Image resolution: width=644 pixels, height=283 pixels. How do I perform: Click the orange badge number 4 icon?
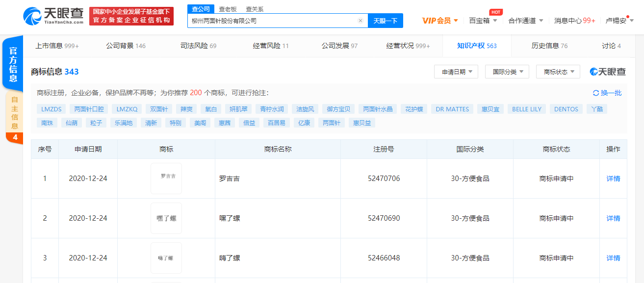pos(15,138)
